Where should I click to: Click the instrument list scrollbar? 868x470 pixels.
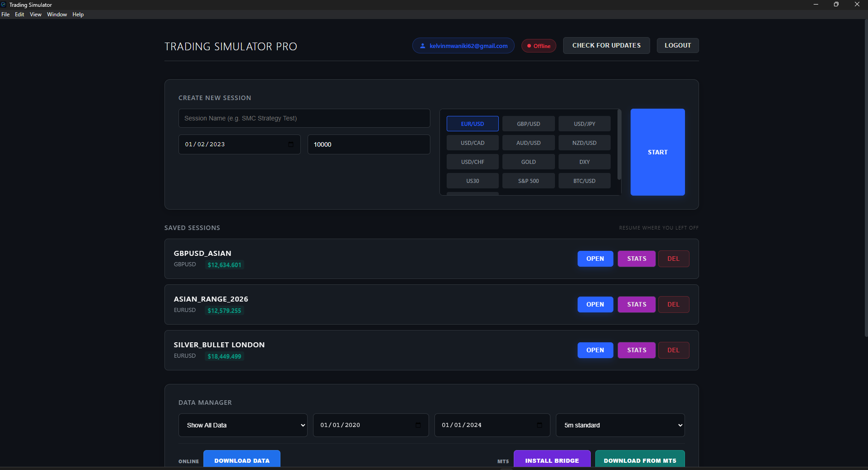619,145
